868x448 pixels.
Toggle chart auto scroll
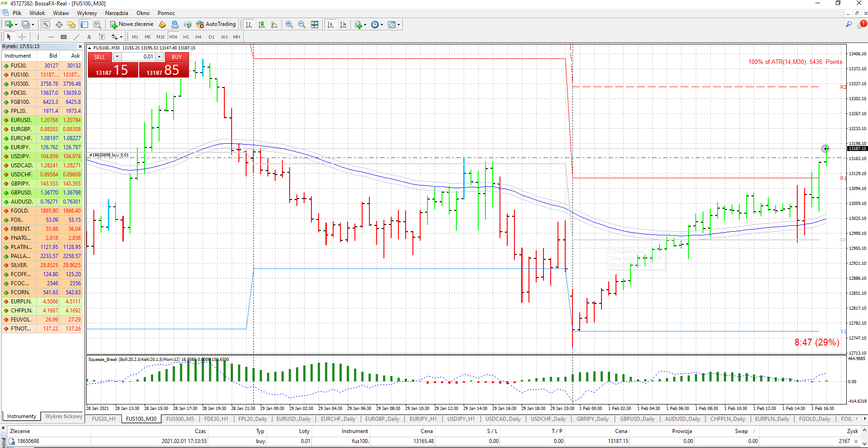[x=330, y=24]
